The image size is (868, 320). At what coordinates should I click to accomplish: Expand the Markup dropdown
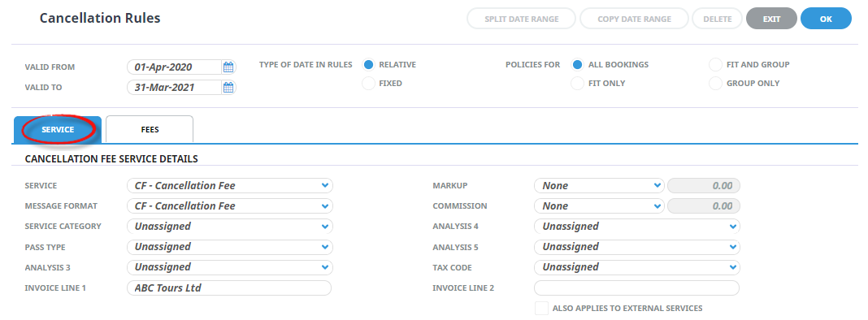(599, 185)
